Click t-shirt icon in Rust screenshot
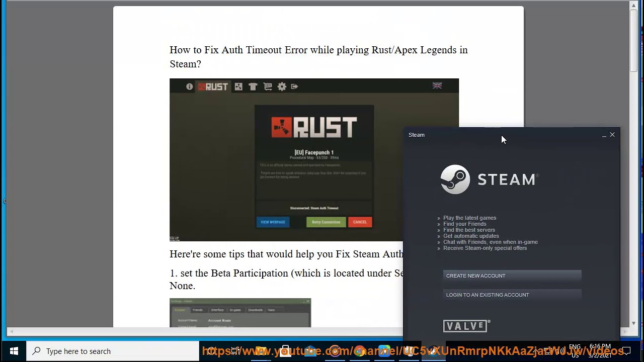This screenshot has width=644, height=362. [253, 86]
